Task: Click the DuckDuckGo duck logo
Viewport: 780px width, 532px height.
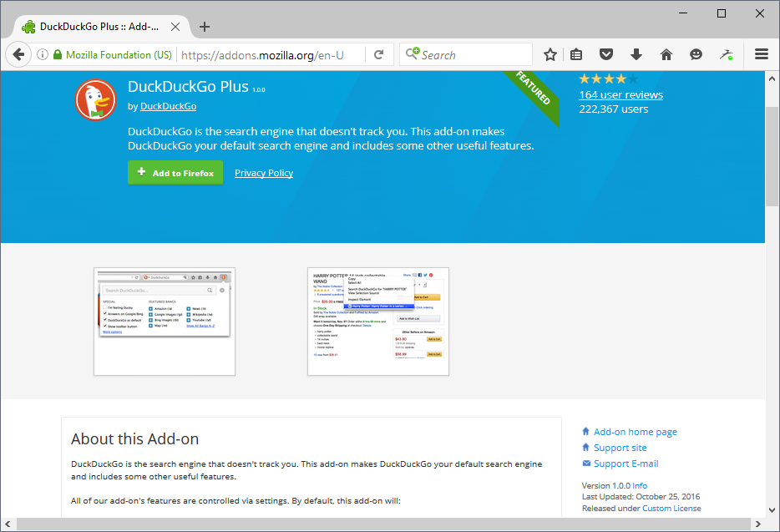Action: click(x=95, y=99)
